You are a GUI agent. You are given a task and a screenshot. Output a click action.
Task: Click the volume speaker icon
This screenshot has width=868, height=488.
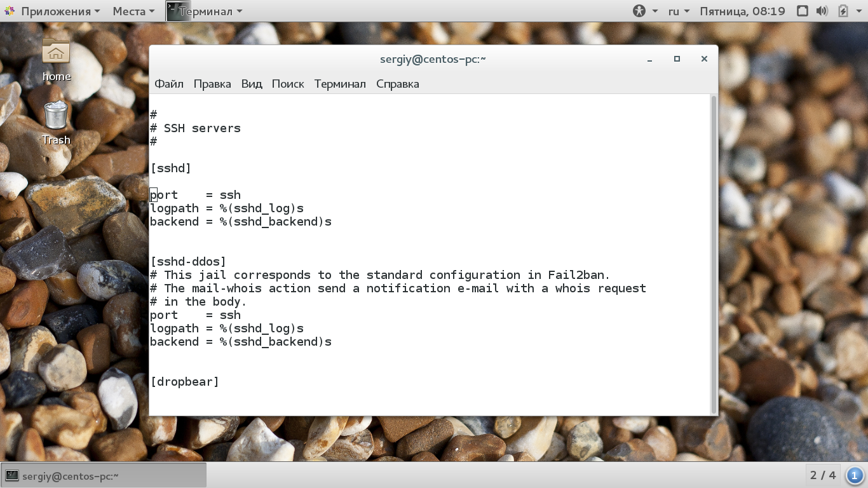point(822,11)
